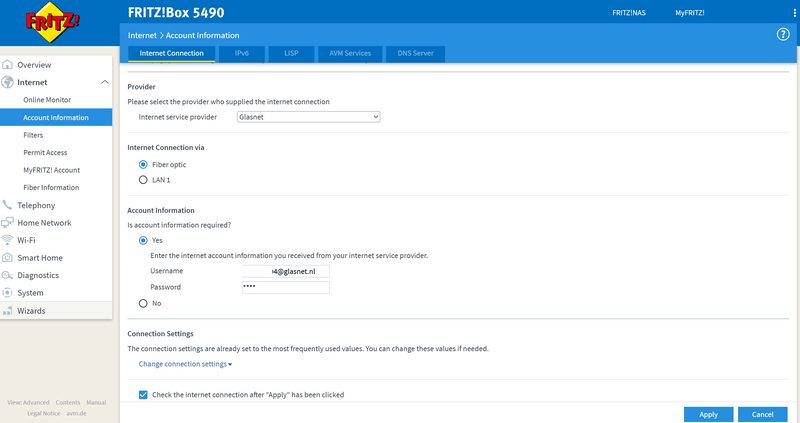The width and height of the screenshot is (800, 423).
Task: Open the help question mark icon
Action: coord(783,34)
